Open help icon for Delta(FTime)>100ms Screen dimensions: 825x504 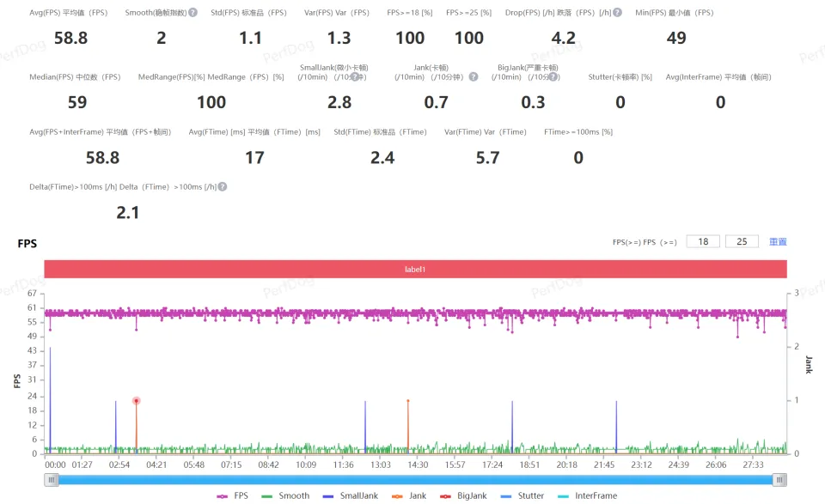(x=223, y=186)
